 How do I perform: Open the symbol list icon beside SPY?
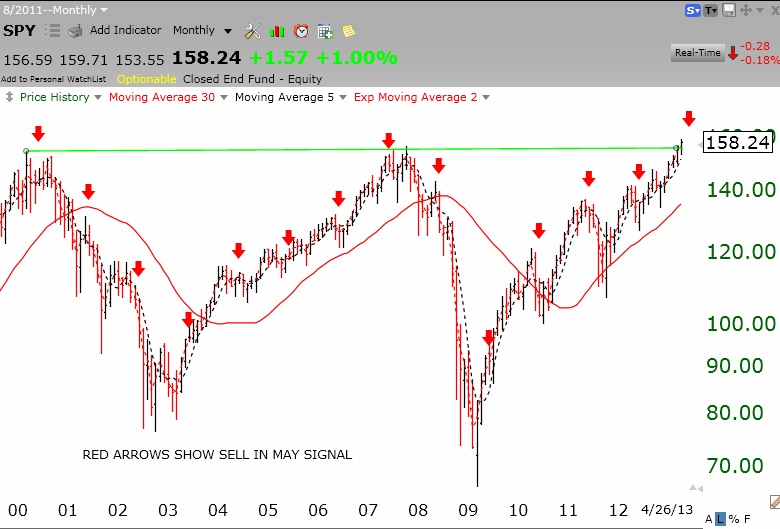coord(52,31)
